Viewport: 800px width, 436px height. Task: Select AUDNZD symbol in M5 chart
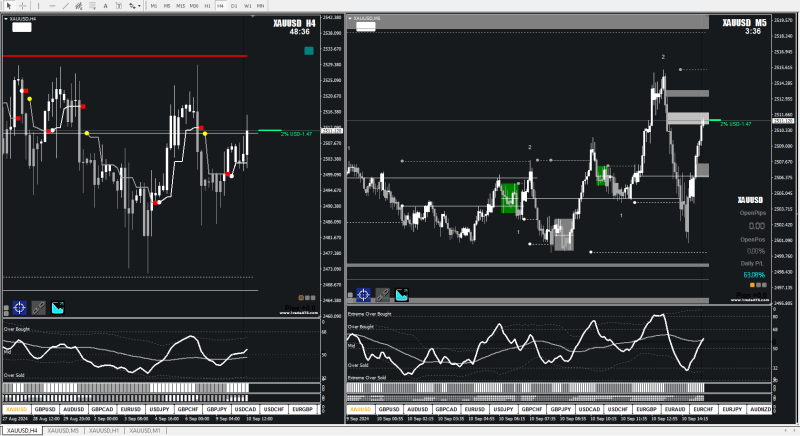click(x=760, y=409)
